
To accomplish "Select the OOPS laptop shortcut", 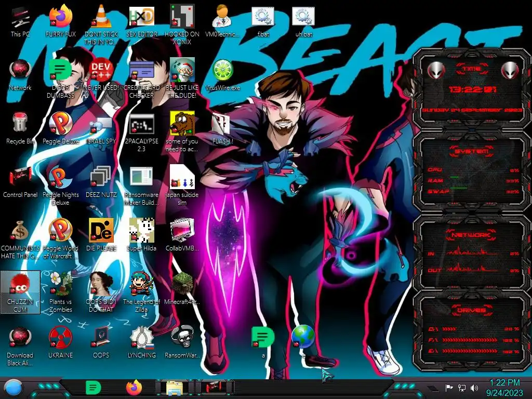I will coord(101,337).
